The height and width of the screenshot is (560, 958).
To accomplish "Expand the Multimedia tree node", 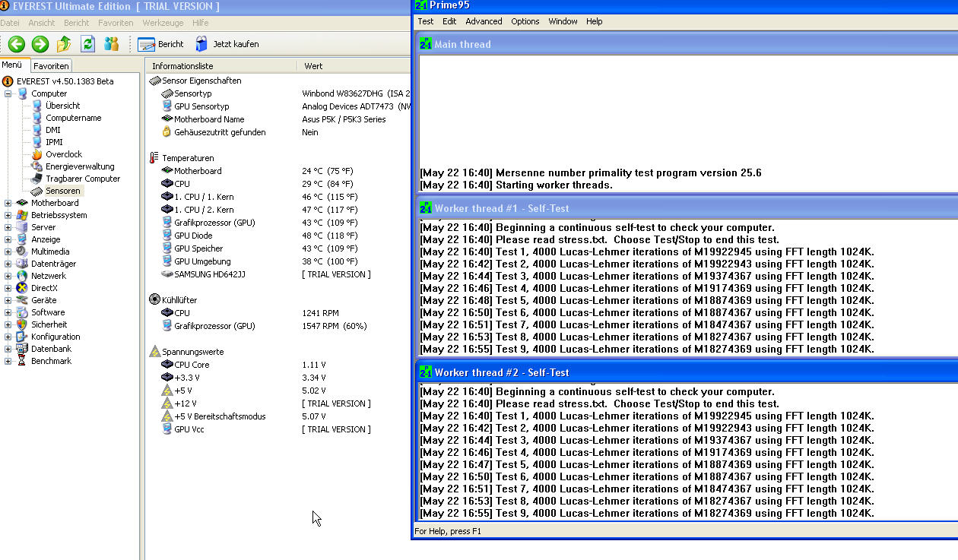I will [8, 252].
